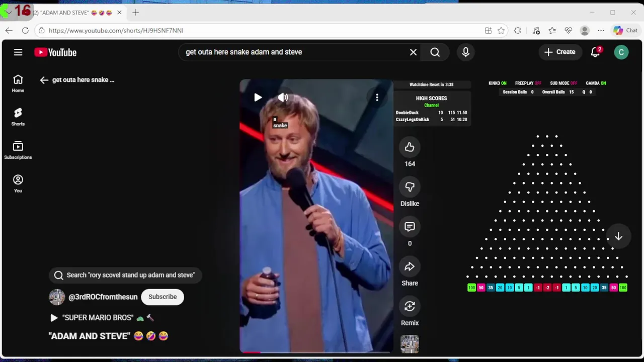Dislike this Short with thumbs down
Image resolution: width=644 pixels, height=362 pixels.
pyautogui.click(x=410, y=187)
